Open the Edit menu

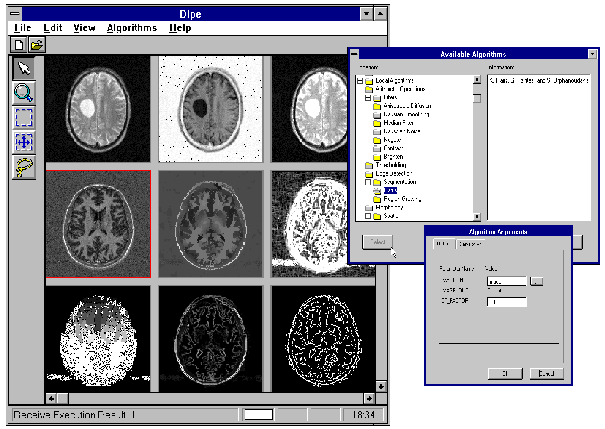(53, 28)
